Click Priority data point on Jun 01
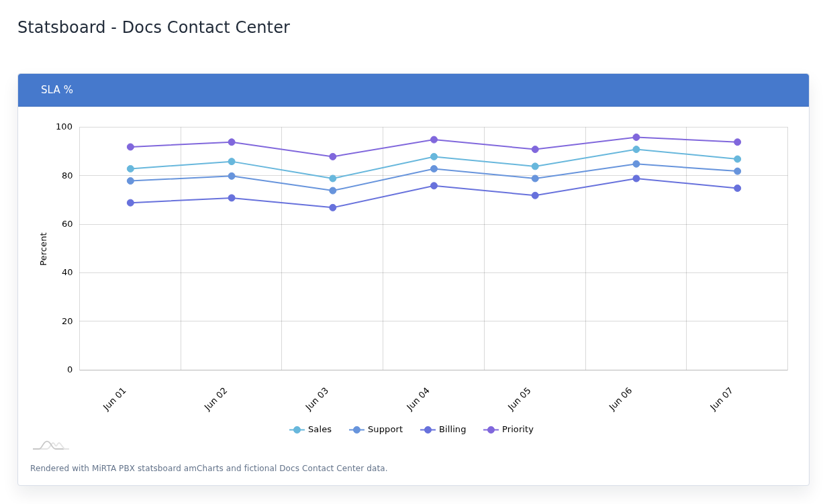 click(x=130, y=147)
